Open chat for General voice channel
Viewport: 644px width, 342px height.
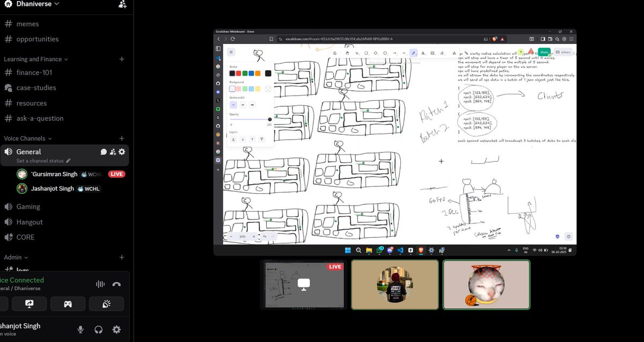click(x=104, y=152)
